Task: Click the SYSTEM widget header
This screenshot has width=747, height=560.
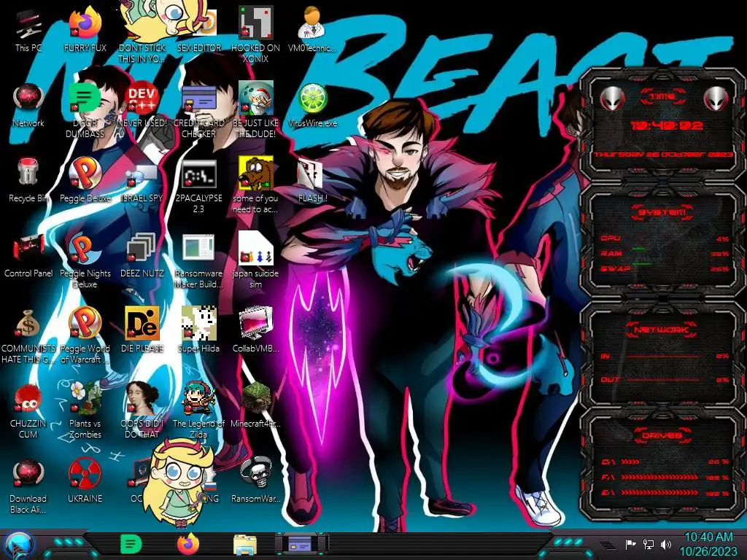Action: (x=662, y=212)
